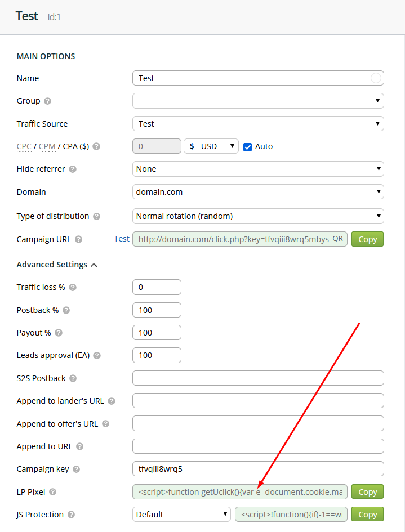Open Type of distribution dropdown
The height and width of the screenshot is (532, 405).
coord(258,216)
